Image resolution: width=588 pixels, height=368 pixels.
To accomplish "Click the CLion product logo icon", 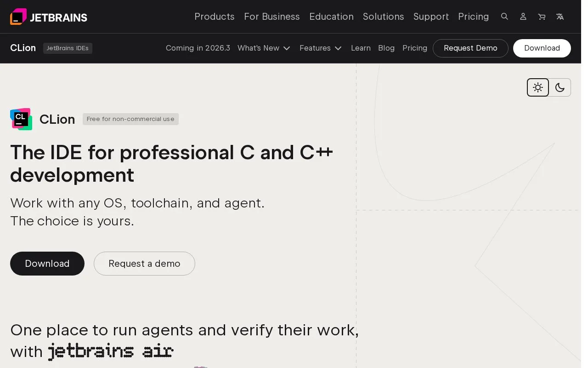I will (21, 119).
